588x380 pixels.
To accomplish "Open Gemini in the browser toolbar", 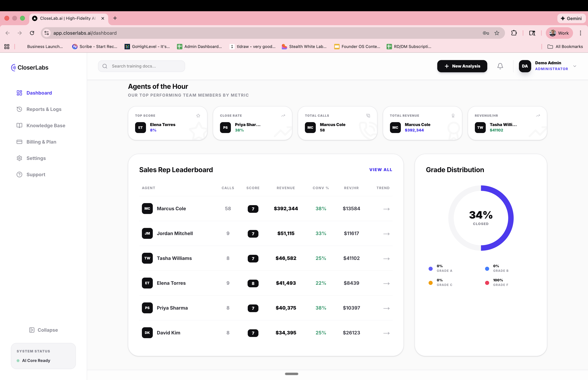I will [x=571, y=18].
